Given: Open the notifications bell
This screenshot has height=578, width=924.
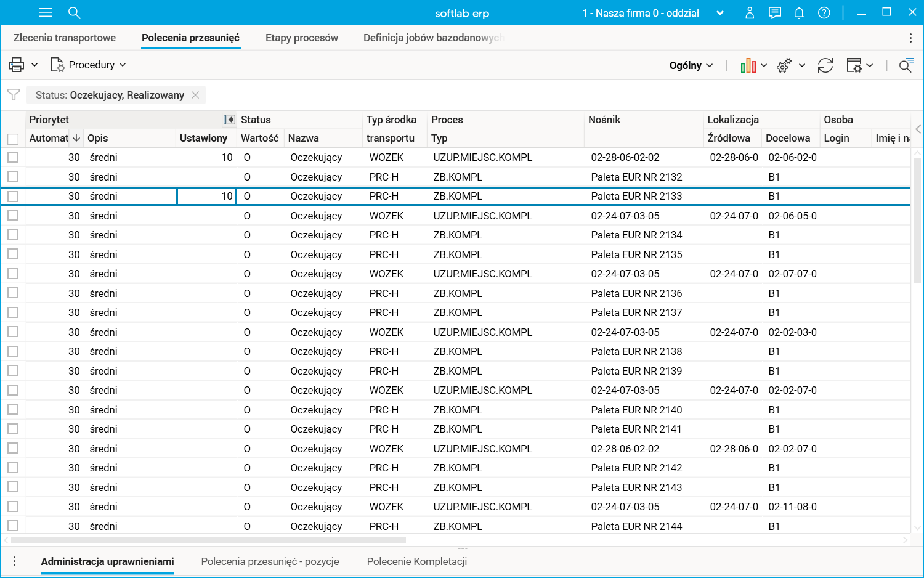Looking at the screenshot, I should click(x=799, y=13).
